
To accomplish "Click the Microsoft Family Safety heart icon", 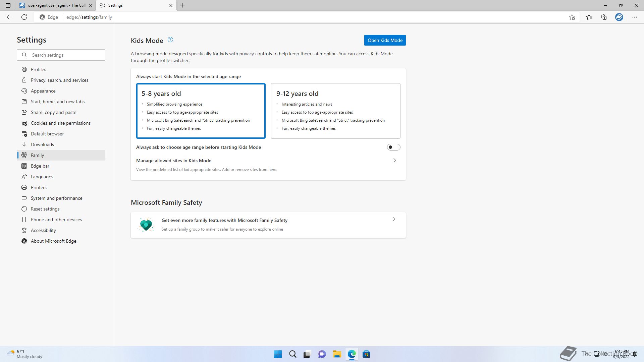I will tap(146, 225).
